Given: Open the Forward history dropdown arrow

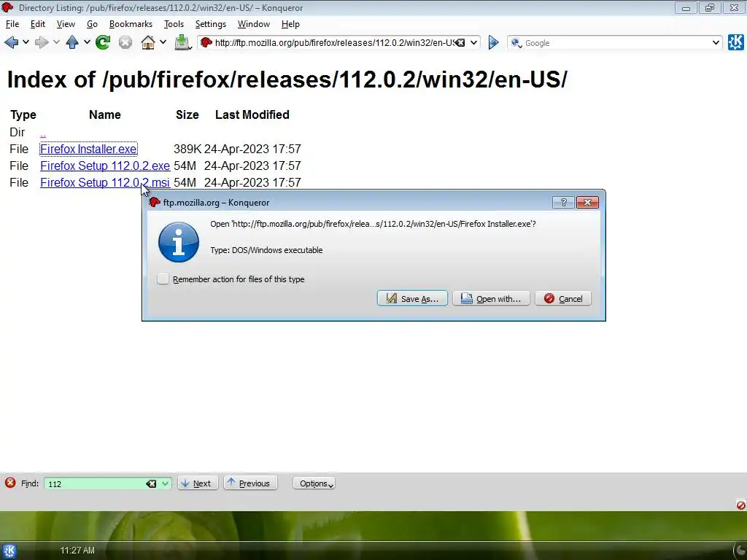Looking at the screenshot, I should click(x=56, y=42).
